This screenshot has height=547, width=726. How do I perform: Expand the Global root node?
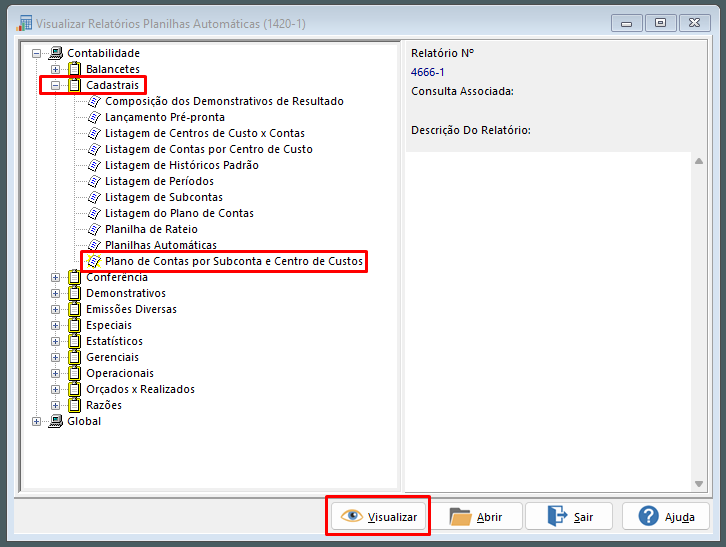click(x=36, y=422)
